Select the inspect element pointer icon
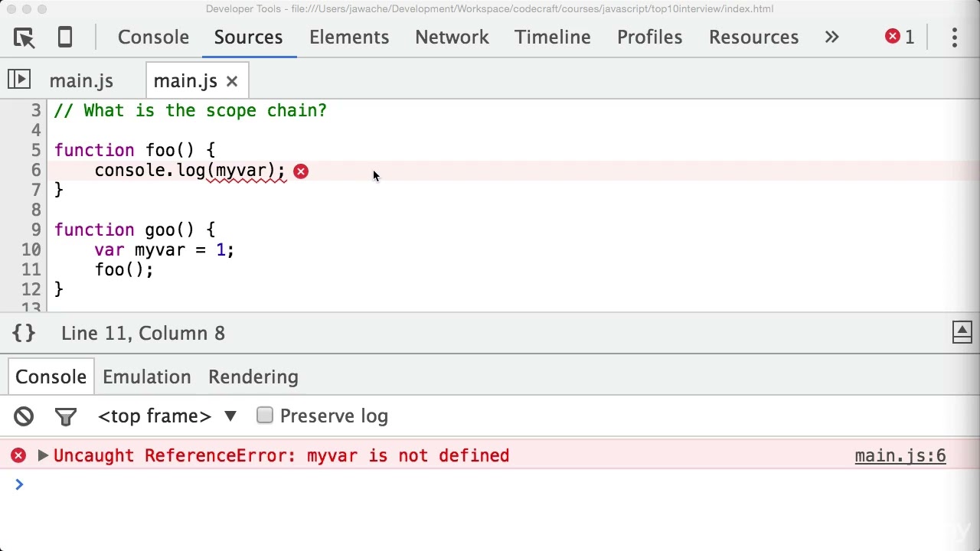 [24, 37]
